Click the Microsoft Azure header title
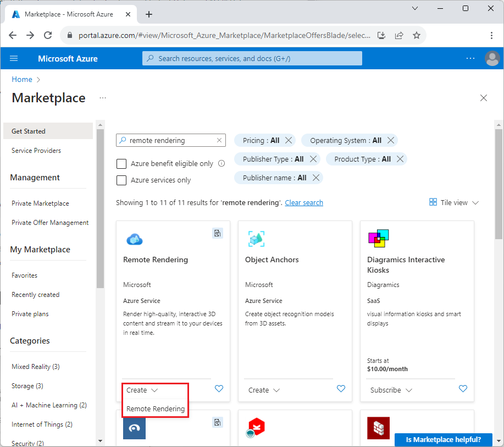Image resolution: width=504 pixels, height=447 pixels. 68,58
